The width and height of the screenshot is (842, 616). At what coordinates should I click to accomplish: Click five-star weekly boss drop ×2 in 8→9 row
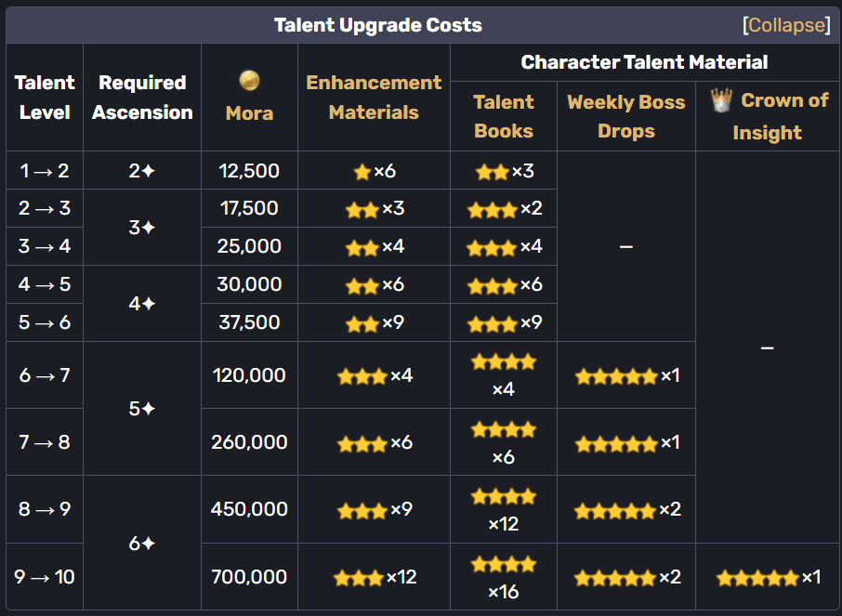click(x=615, y=511)
